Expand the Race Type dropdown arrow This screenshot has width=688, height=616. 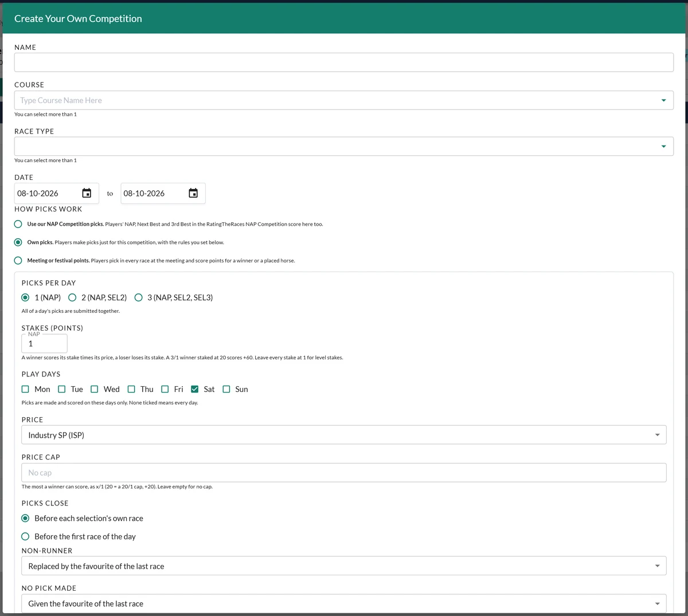(664, 146)
